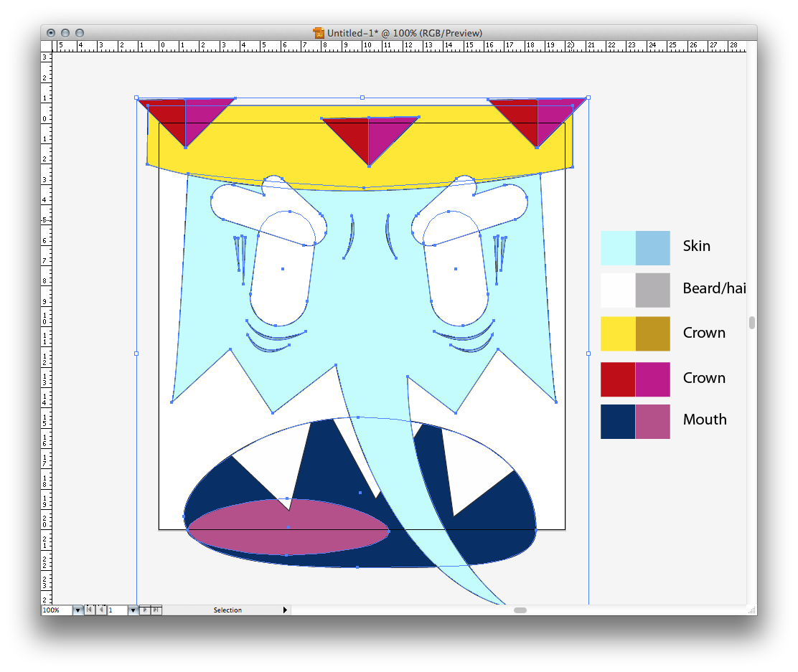
Task: Click the document proxy icon in title bar
Action: [x=319, y=33]
